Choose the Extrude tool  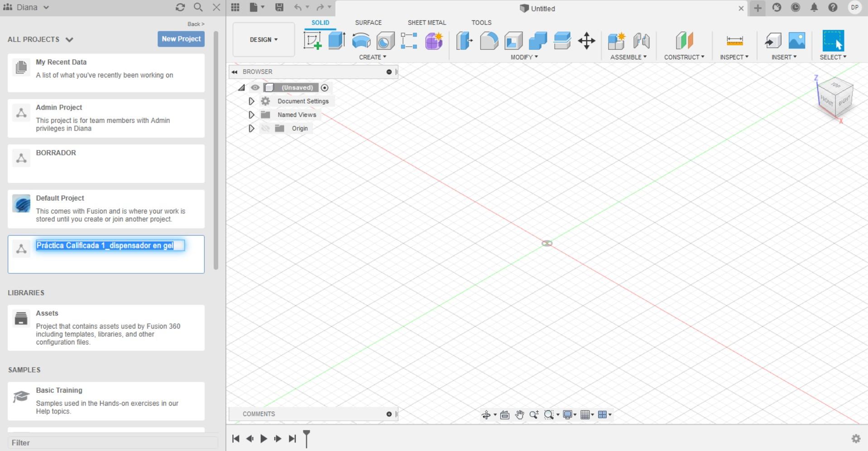[336, 41]
